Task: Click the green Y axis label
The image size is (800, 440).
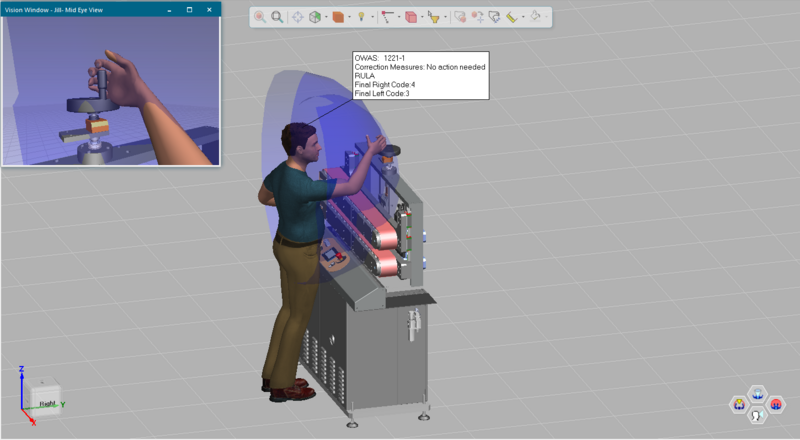Action: 63,404
